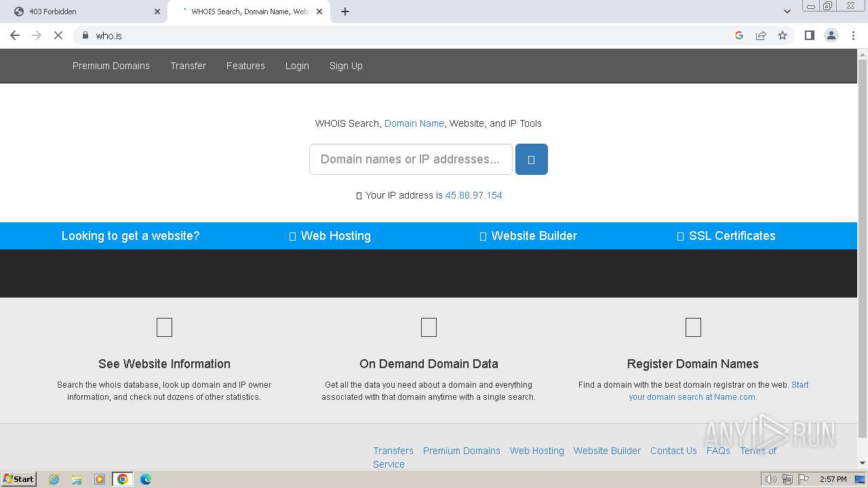Screen dimensions: 868x488
Task: Click the blue search button
Action: [x=532, y=159]
